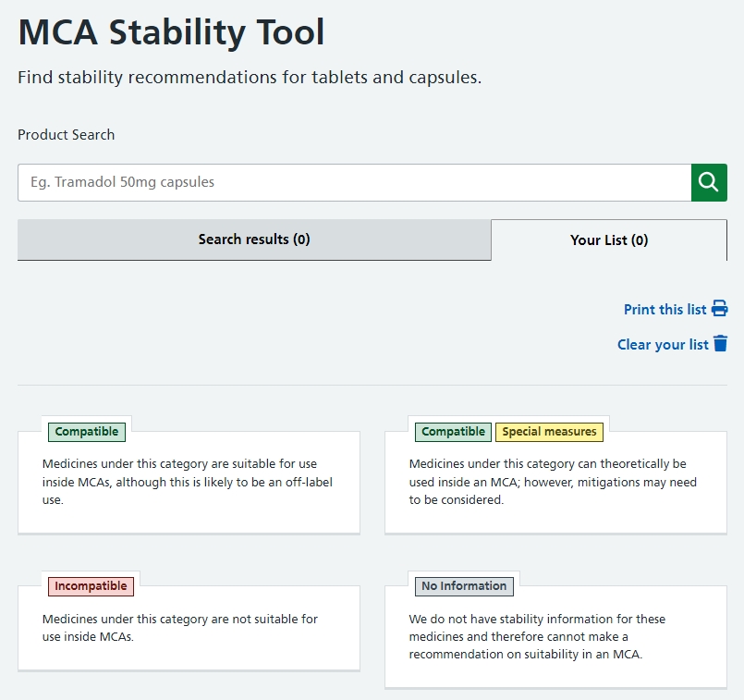Screen dimensions: 744x700
Task: Click the red Incompatible badge
Action: pos(91,586)
